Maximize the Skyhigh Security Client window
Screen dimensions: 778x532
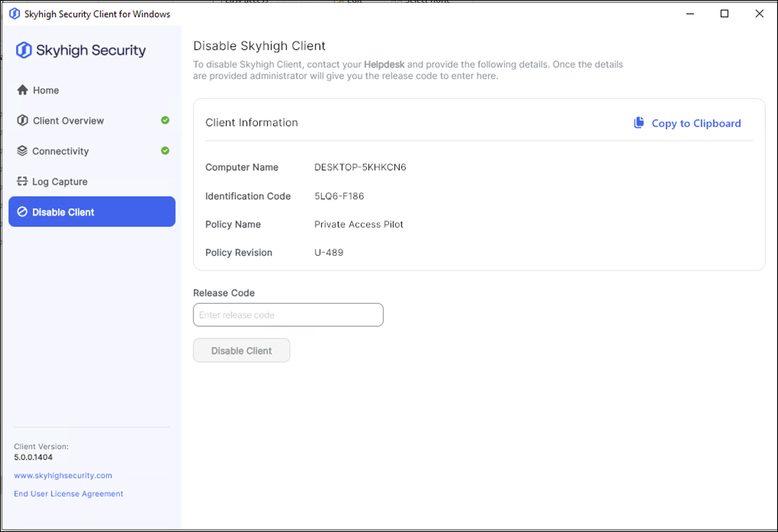[724, 14]
